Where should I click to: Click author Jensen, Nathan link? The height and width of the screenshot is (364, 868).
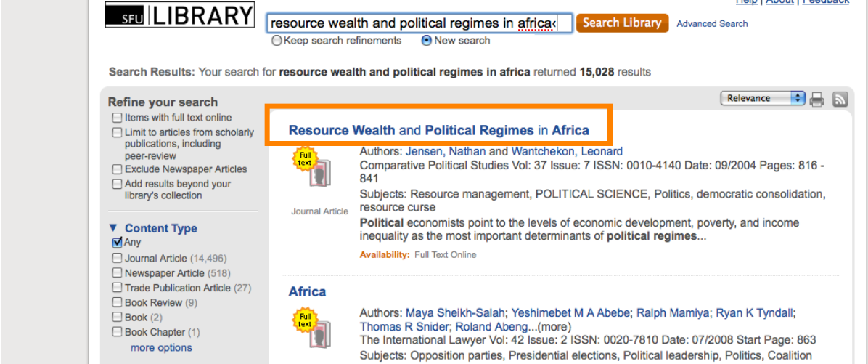446,152
